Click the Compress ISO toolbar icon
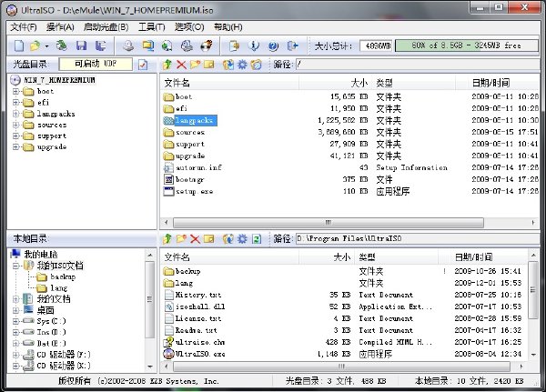Screen dimensions: 546x392 [167, 45]
